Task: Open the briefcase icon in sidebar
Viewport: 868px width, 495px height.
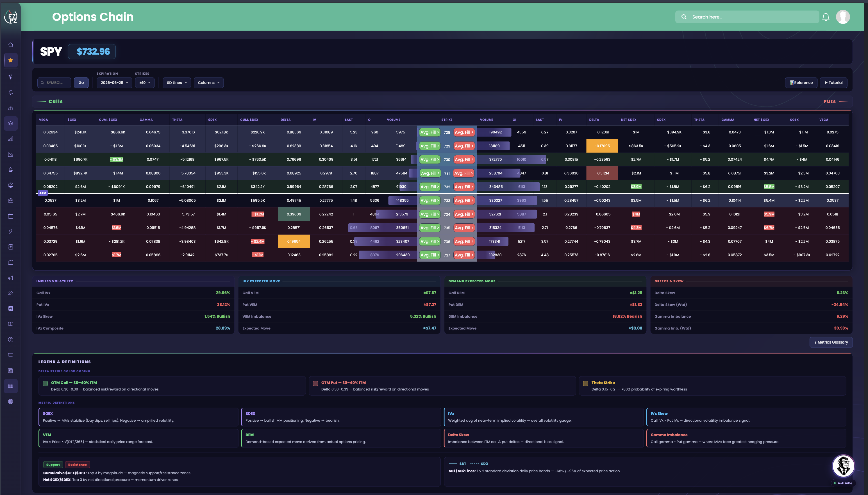Action: (11, 201)
